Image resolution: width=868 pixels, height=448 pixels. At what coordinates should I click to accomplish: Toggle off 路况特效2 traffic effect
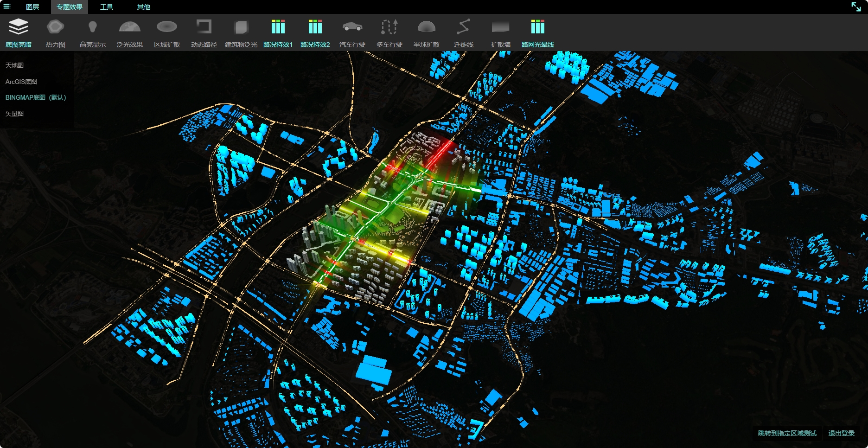point(315,28)
